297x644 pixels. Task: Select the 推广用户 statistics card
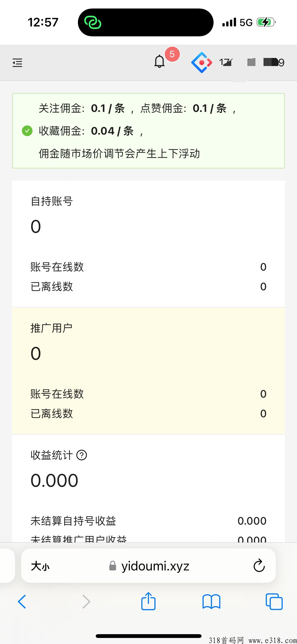point(148,371)
